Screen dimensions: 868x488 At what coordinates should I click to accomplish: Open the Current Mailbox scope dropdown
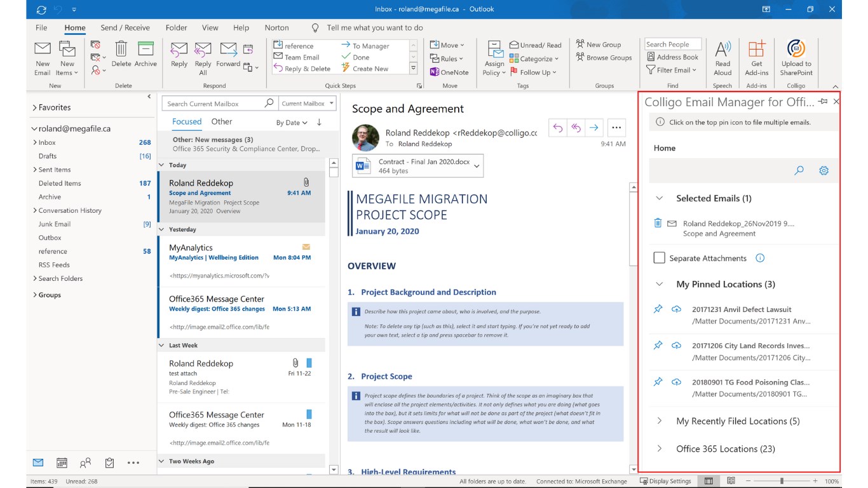(x=307, y=104)
